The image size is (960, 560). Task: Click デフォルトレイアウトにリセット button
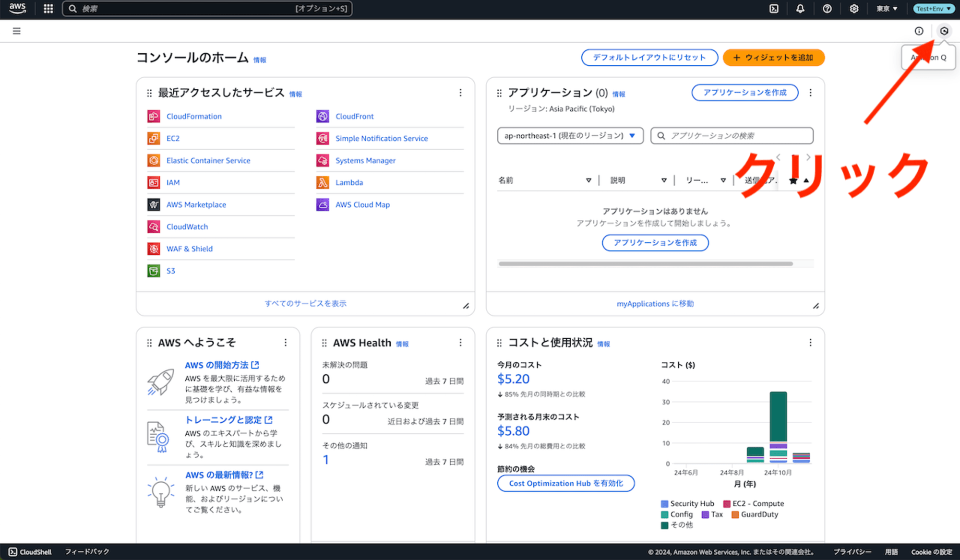click(x=649, y=58)
